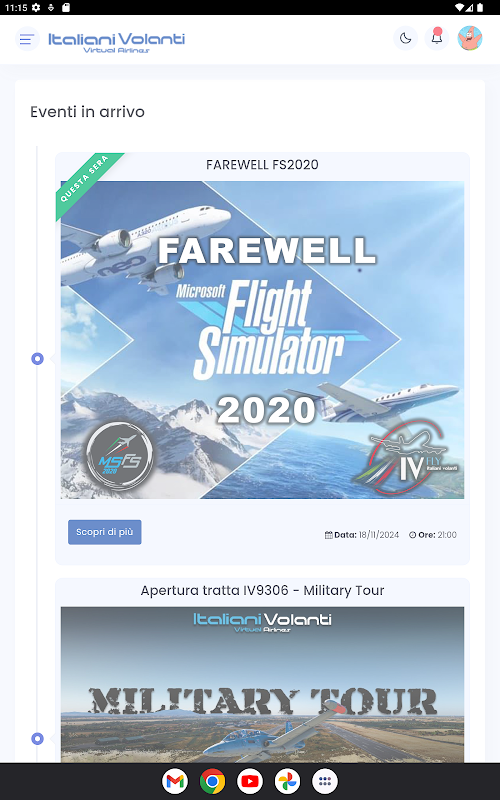Open the app drawer grid icon
The image size is (500, 800).
coord(325,781)
